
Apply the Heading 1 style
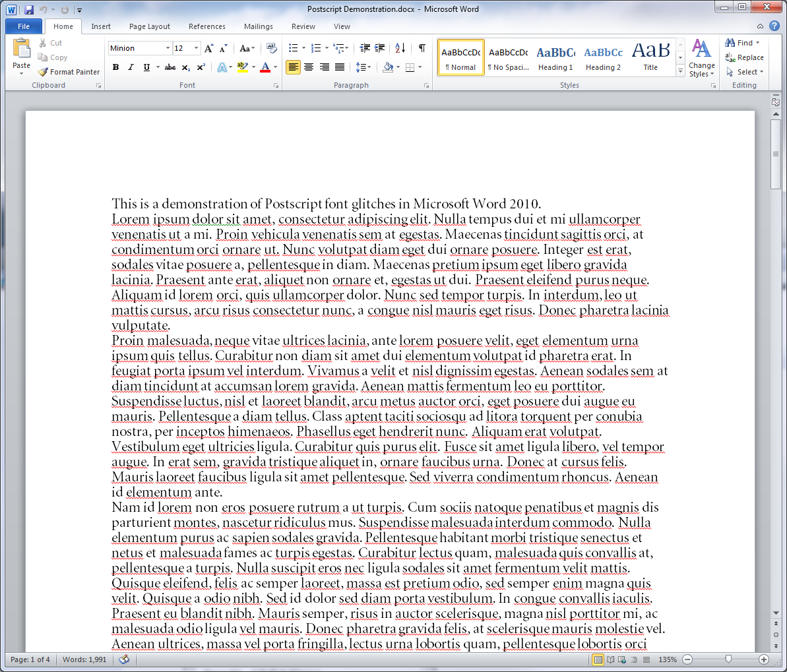[x=555, y=58]
